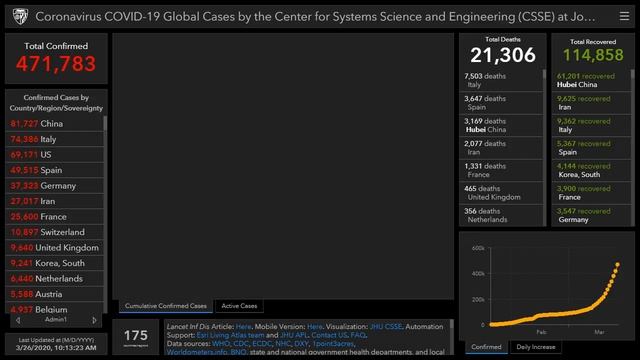
Task: Select Netherlands in confirmed cases list
Action: pos(55,279)
